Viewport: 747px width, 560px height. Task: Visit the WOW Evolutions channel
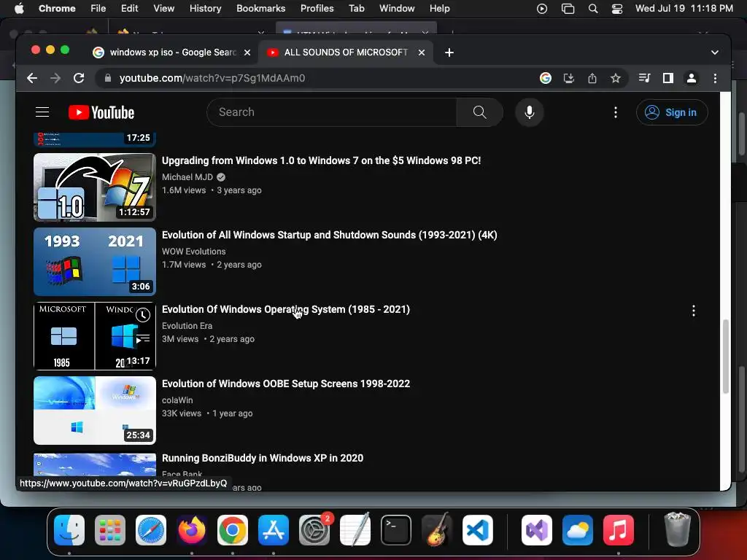pyautogui.click(x=194, y=251)
